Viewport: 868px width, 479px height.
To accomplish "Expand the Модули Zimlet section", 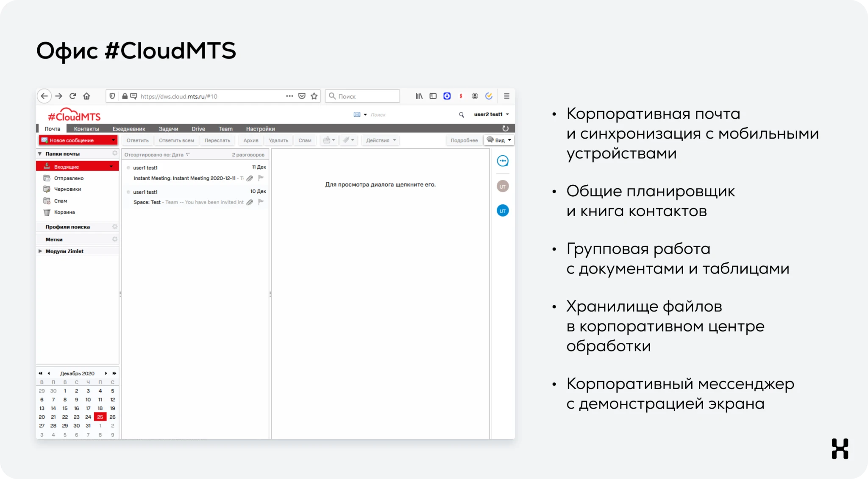I will coord(40,251).
